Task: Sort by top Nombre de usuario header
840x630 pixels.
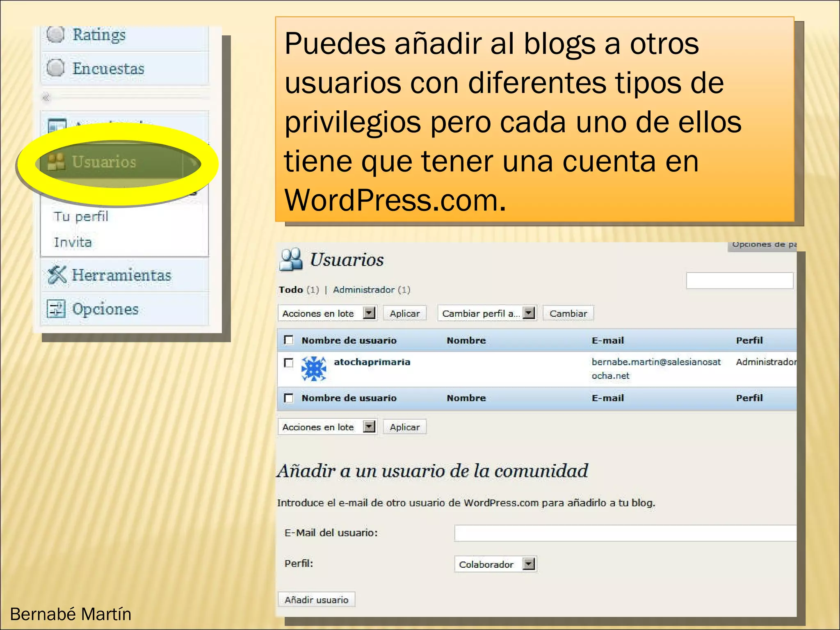Action: click(x=349, y=340)
